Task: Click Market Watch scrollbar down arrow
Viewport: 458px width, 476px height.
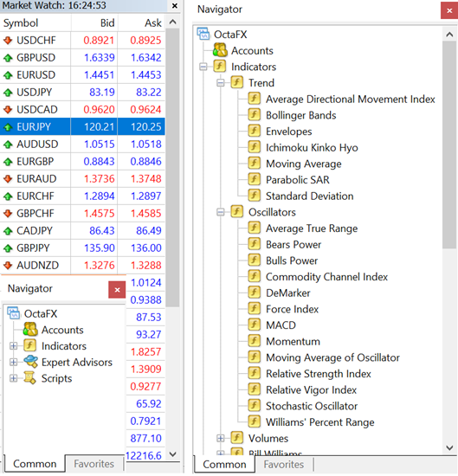Action: [x=173, y=454]
